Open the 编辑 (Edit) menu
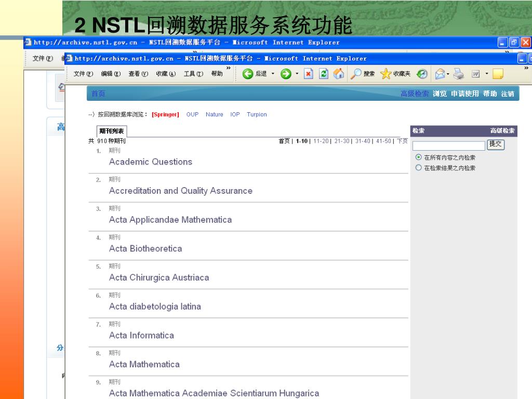Image resolution: width=532 pixels, height=399 pixels. click(111, 74)
